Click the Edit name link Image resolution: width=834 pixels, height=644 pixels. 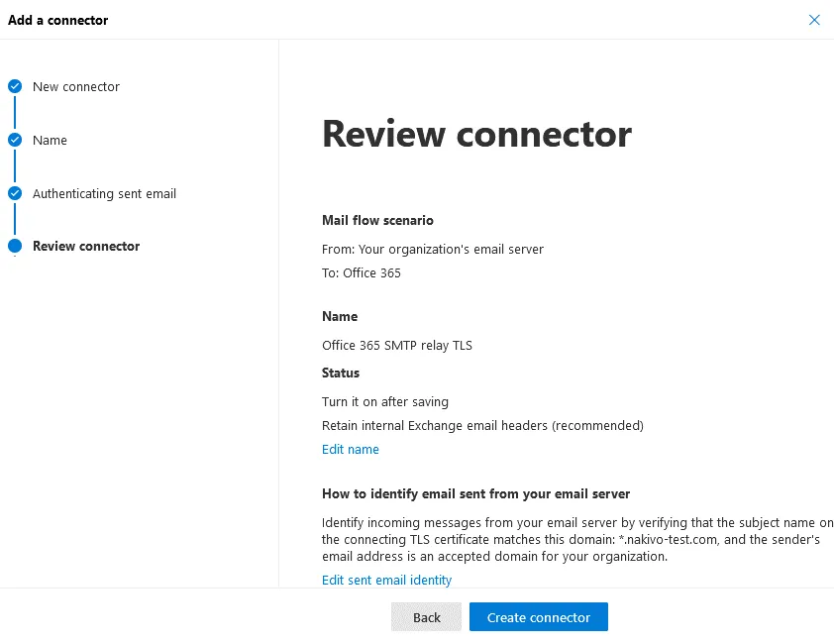(351, 450)
